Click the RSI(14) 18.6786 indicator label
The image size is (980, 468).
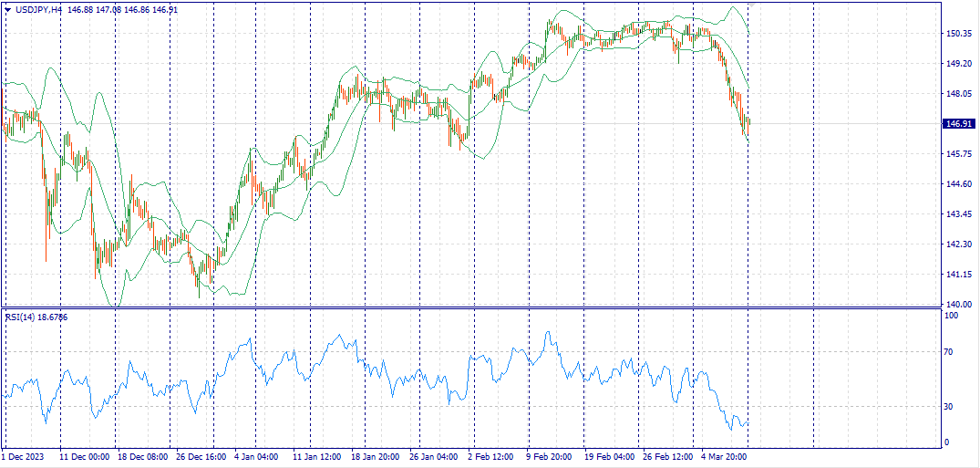pos(36,317)
